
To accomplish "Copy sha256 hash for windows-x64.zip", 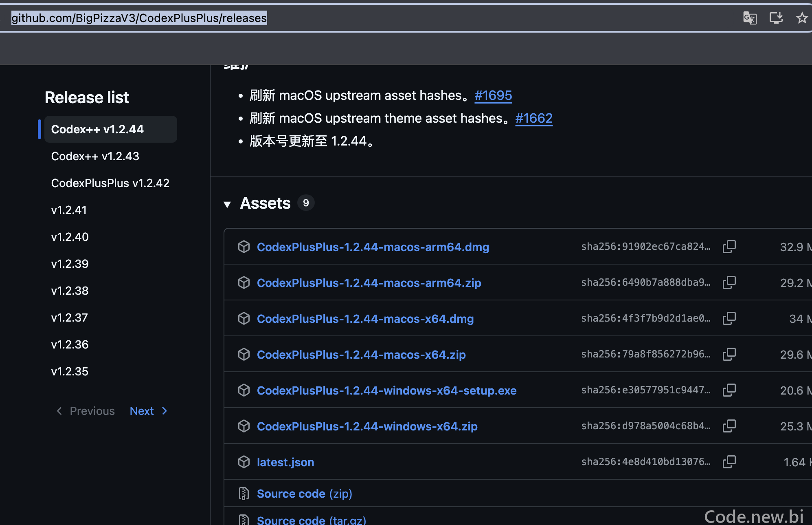I will (x=729, y=426).
